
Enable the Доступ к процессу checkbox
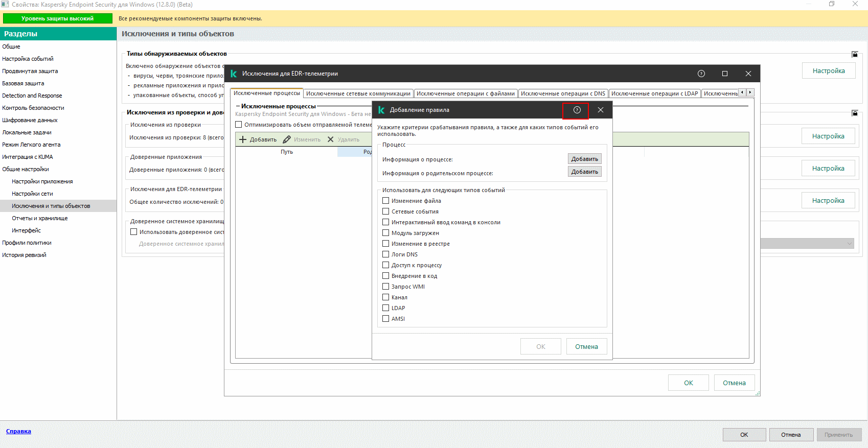[x=386, y=265]
